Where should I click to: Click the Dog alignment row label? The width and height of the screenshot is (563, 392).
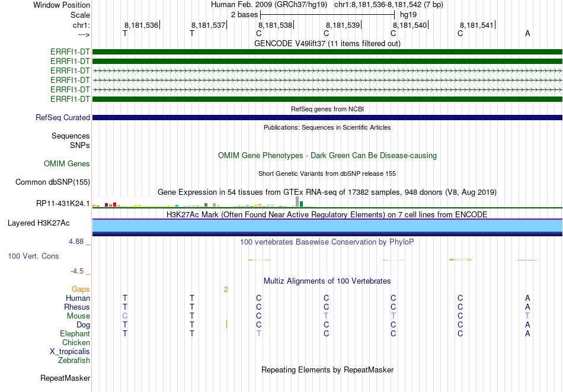click(x=84, y=325)
